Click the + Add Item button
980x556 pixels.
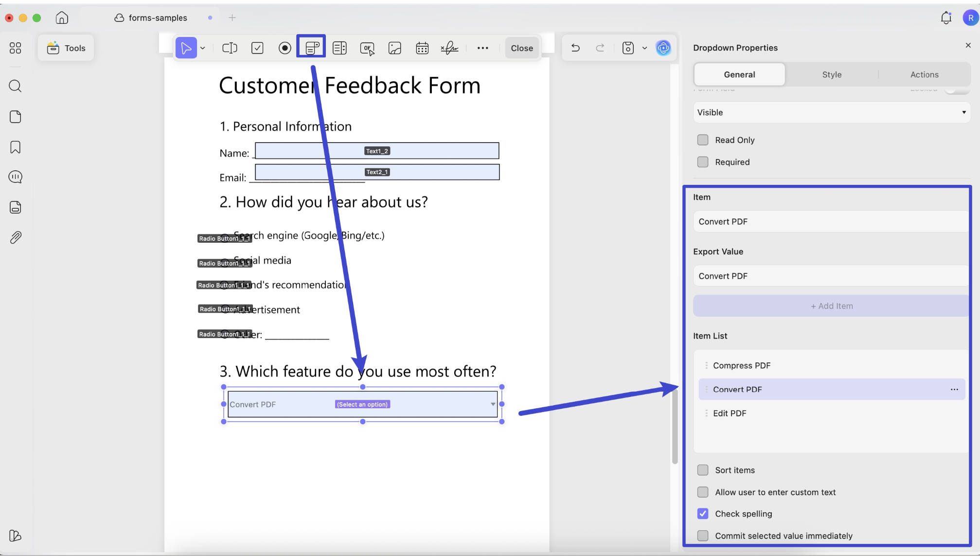(831, 306)
